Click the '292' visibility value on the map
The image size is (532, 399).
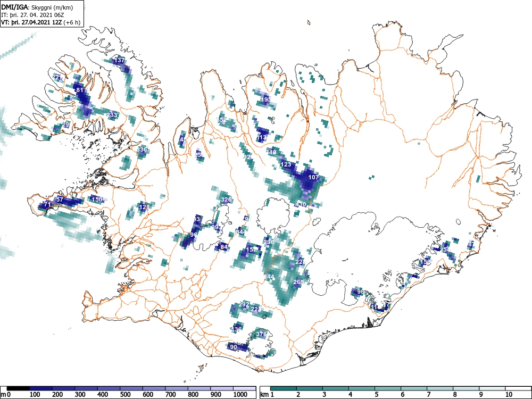tap(244, 304)
